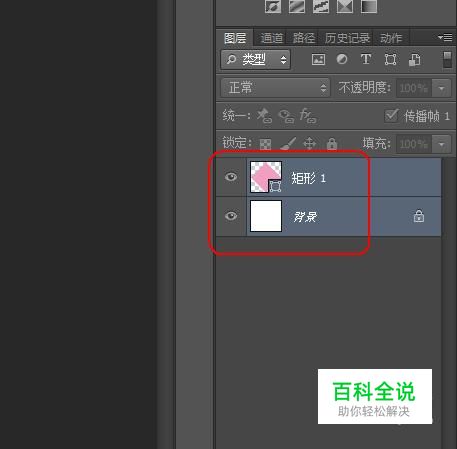Toggle the 传播帧 1 checkbox
The height and width of the screenshot is (449, 457).
(x=392, y=116)
